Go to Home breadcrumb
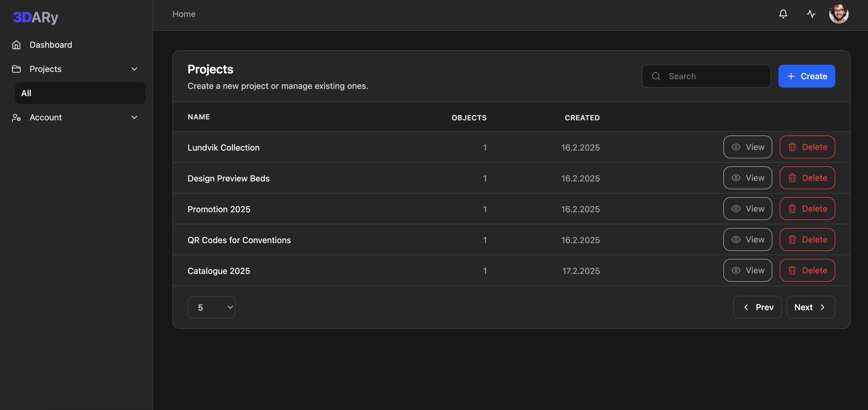This screenshot has height=410, width=868. (x=184, y=14)
